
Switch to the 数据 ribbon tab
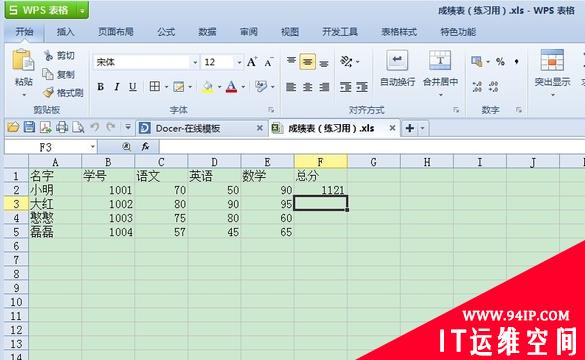point(207,32)
